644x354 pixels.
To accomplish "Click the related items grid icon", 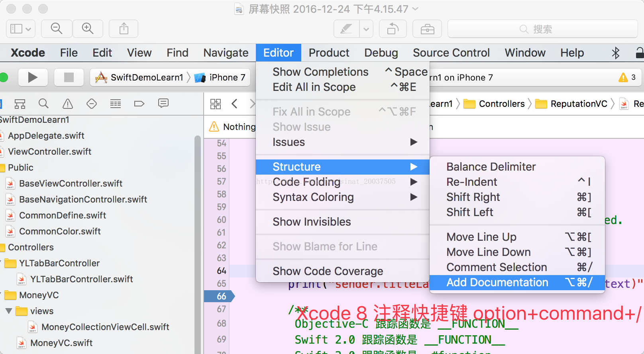I will coord(216,104).
